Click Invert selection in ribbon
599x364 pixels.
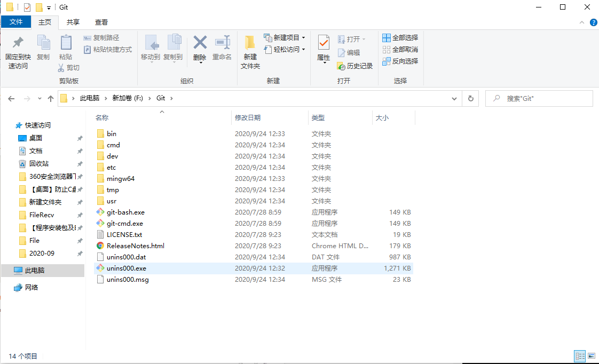(400, 61)
